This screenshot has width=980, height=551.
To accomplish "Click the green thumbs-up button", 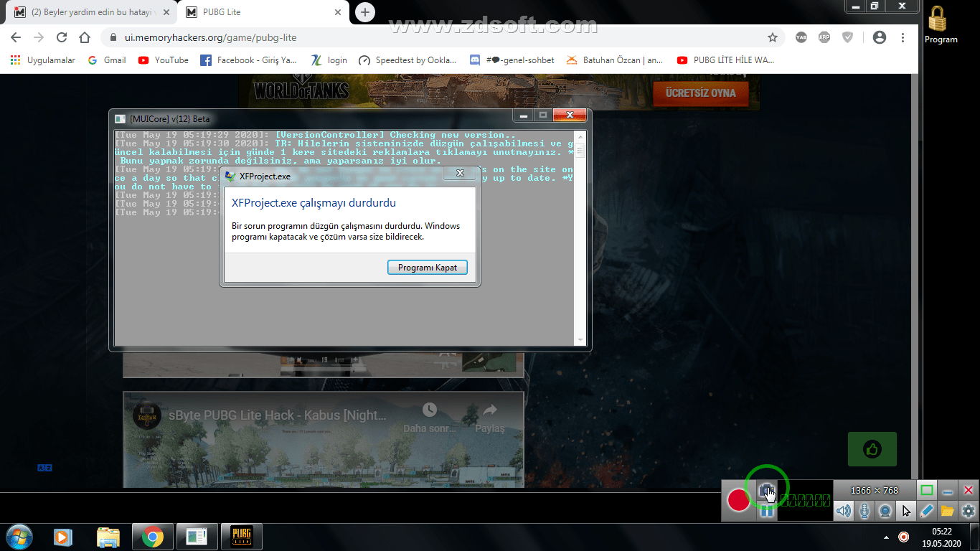I will tap(872, 450).
